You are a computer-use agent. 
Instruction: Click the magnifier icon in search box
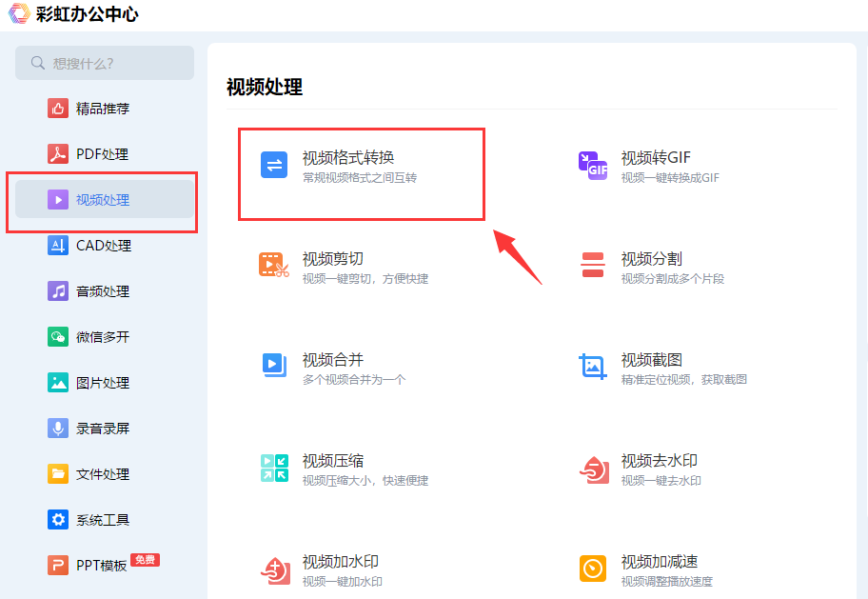(x=38, y=63)
